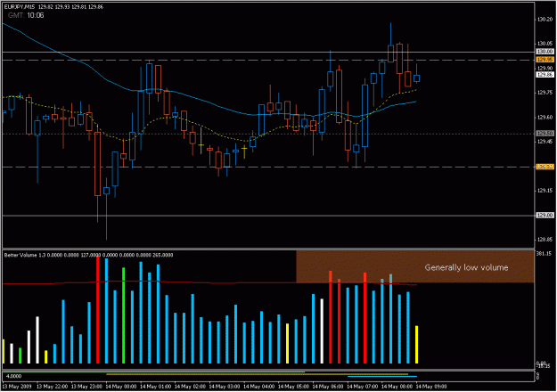Click the 14 May 07:00 time label
This screenshot has height=392, width=557.
click(x=363, y=387)
